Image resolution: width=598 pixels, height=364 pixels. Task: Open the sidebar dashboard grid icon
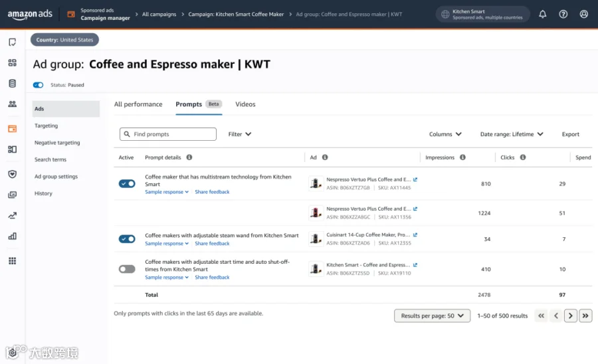12,62
